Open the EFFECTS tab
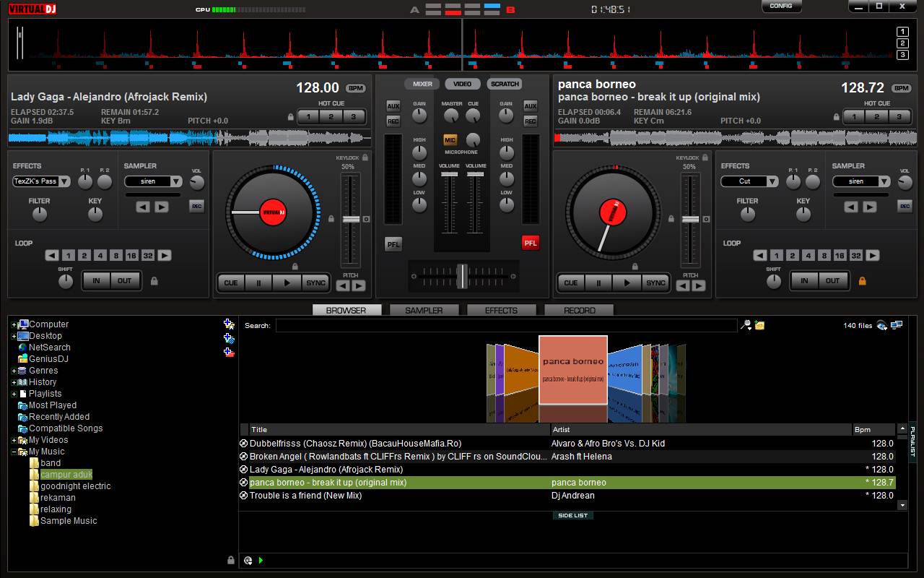The width and height of the screenshot is (924, 578). pos(501,310)
